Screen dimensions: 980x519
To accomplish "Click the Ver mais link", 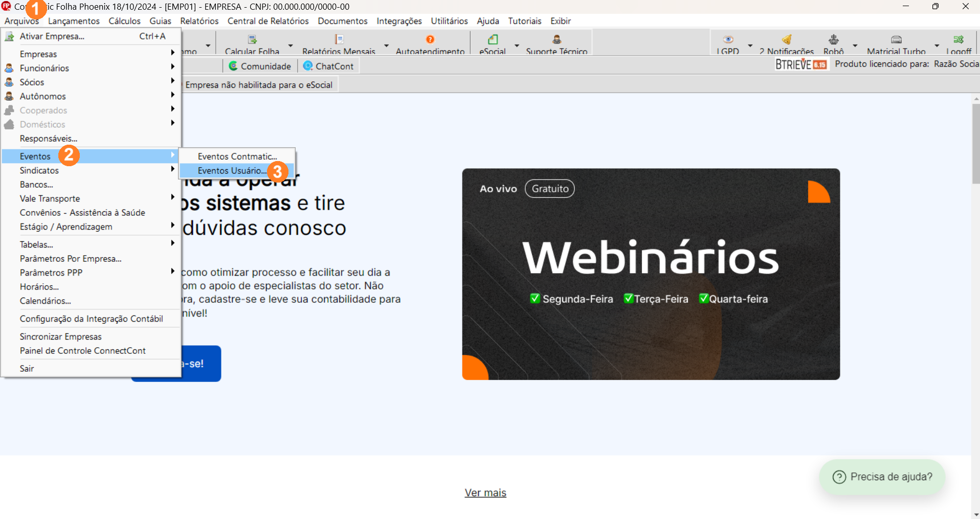I will (485, 493).
